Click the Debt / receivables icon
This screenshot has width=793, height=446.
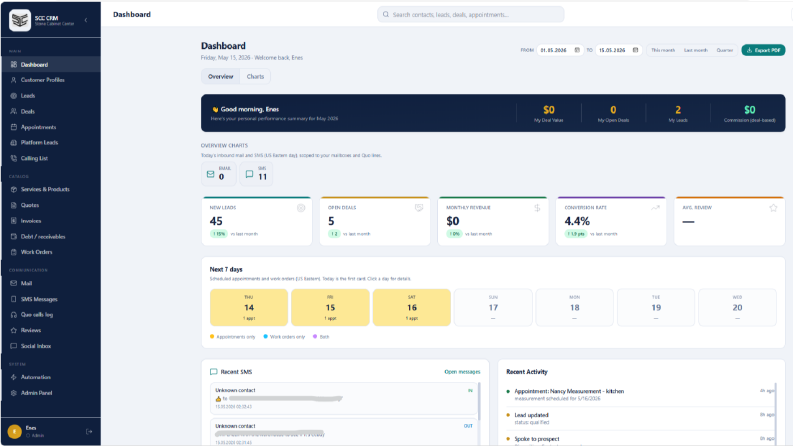point(14,236)
